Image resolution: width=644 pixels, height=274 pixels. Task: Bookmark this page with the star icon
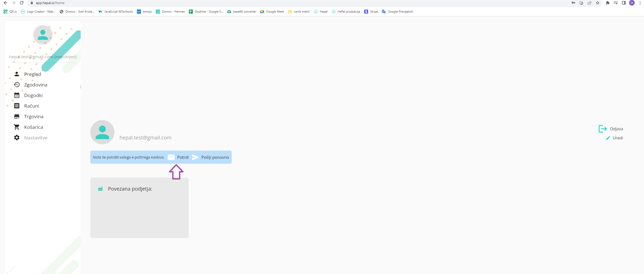click(597, 3)
